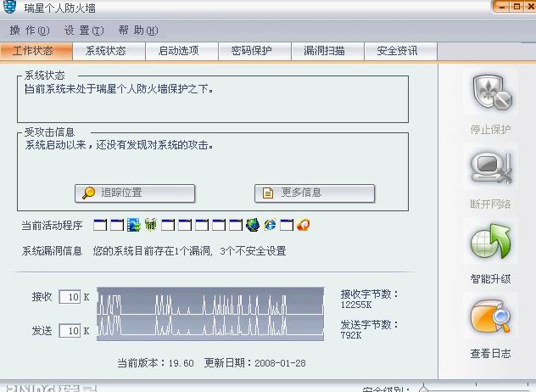Click the network traffic graph
Viewport: 536px width, 392px height.
click(x=210, y=314)
